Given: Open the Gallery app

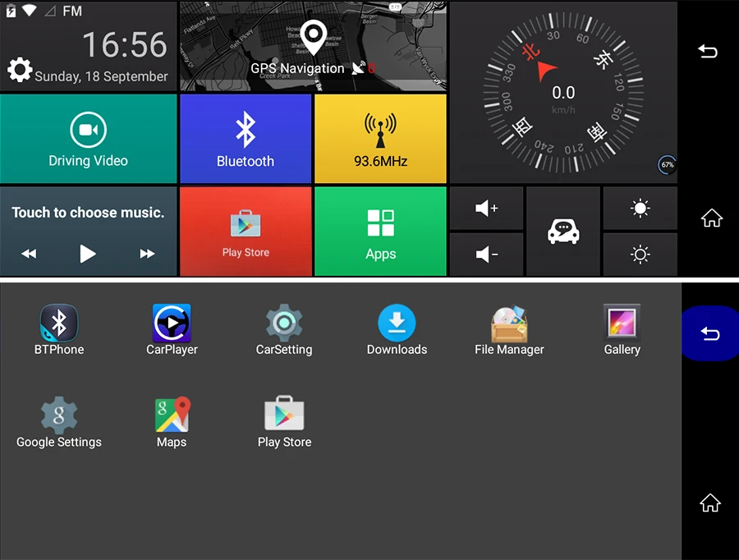Looking at the screenshot, I should click(x=622, y=329).
